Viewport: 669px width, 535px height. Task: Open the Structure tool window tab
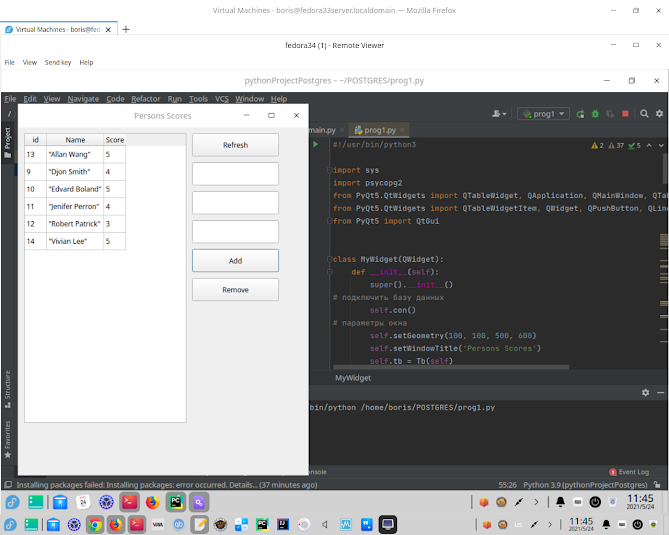[7, 389]
